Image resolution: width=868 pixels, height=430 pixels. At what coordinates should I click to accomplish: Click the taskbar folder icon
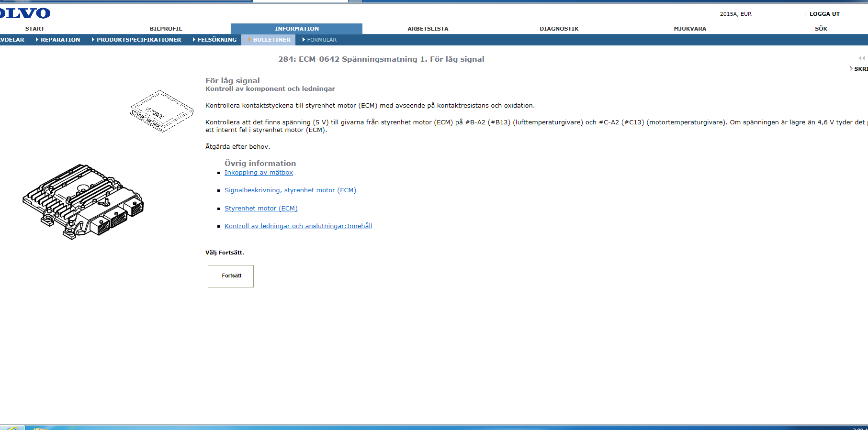[x=41, y=428]
